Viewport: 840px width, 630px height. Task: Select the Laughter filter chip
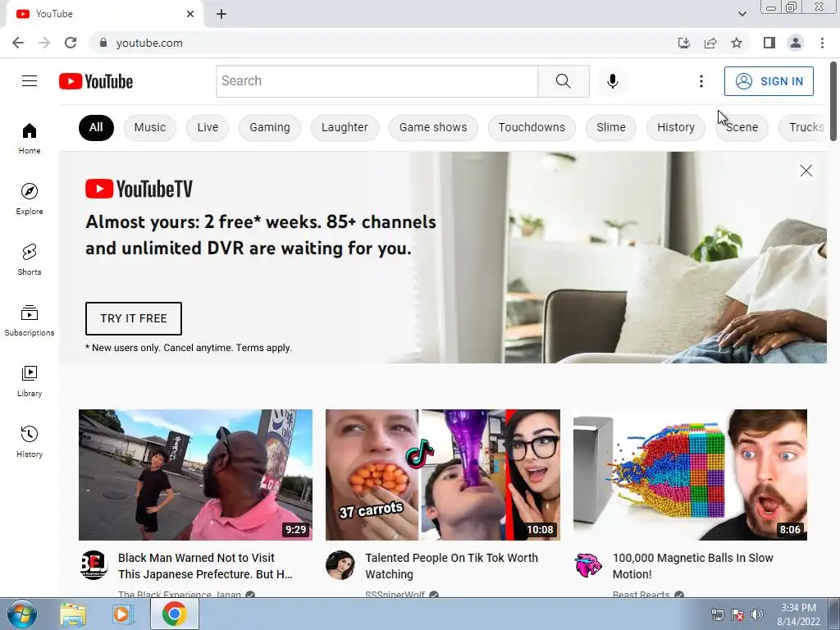tap(345, 127)
